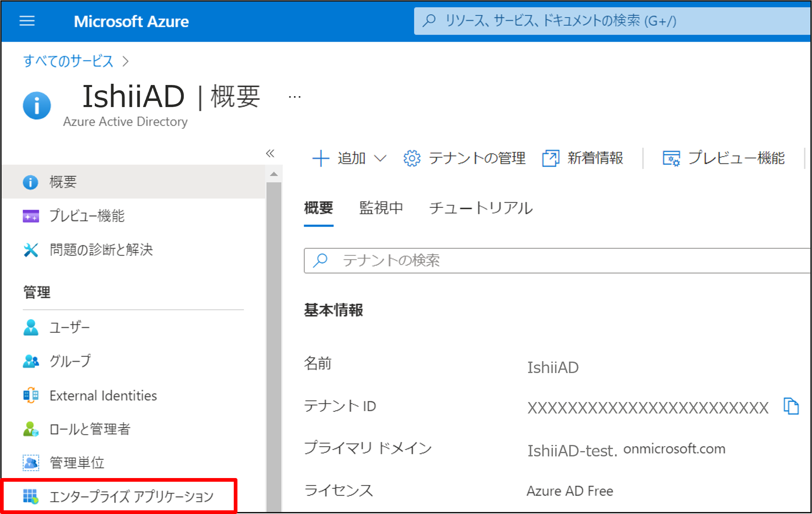Open エンタープライズ アプリケーション sidebar item

coord(131,496)
